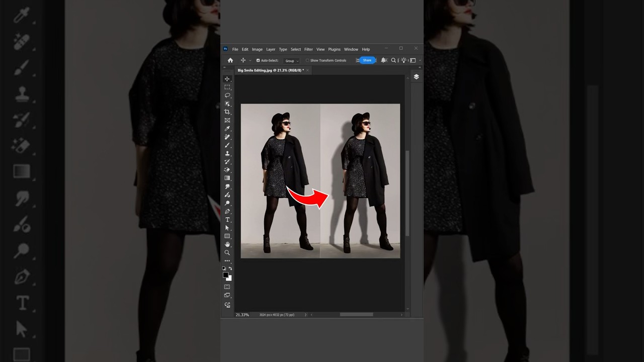Click the Photoshop logo icon
Screen dimensions: 644x362
coord(225,49)
